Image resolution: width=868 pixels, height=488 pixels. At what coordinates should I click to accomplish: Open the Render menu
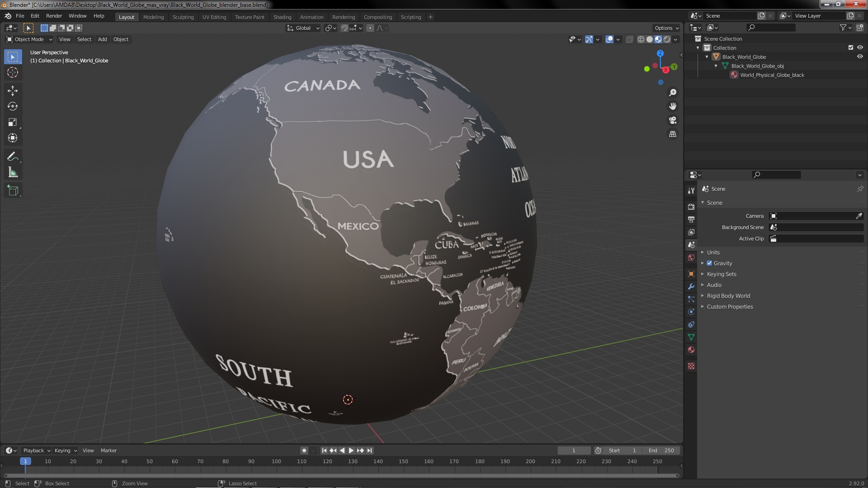54,16
